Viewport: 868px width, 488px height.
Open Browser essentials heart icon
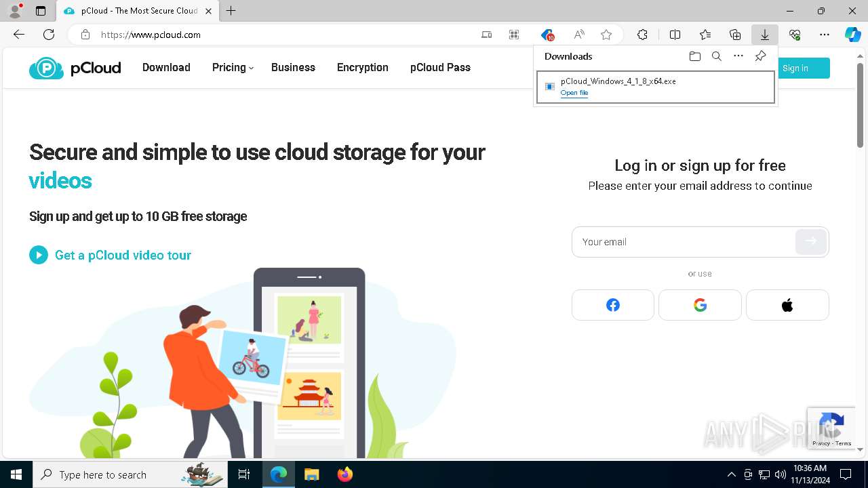click(795, 35)
